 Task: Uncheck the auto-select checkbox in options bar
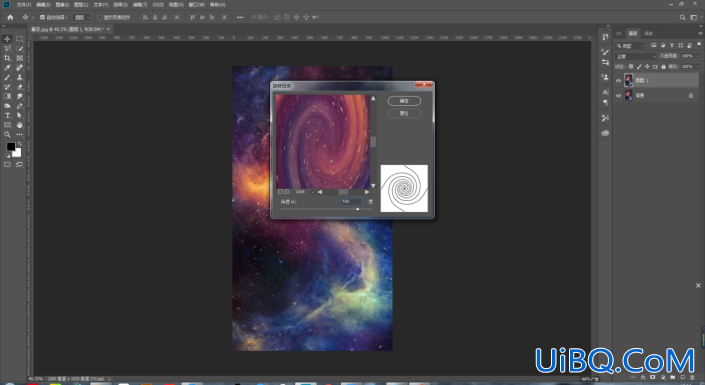coord(42,17)
